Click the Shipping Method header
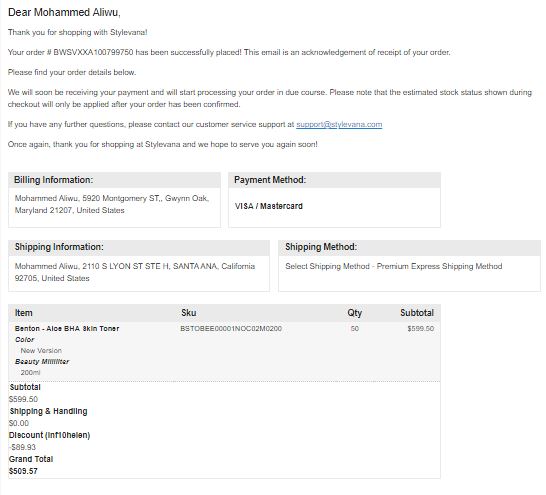Image resolution: width=546 pixels, height=495 pixels. (321, 247)
